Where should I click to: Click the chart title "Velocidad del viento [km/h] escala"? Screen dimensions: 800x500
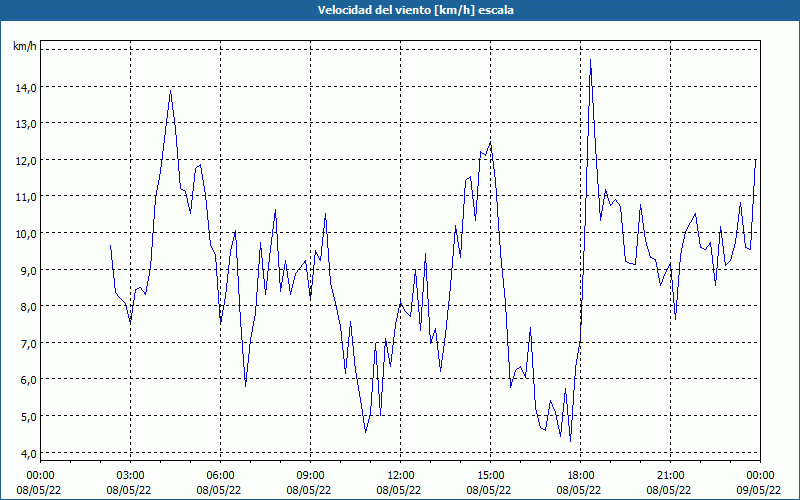click(x=415, y=10)
